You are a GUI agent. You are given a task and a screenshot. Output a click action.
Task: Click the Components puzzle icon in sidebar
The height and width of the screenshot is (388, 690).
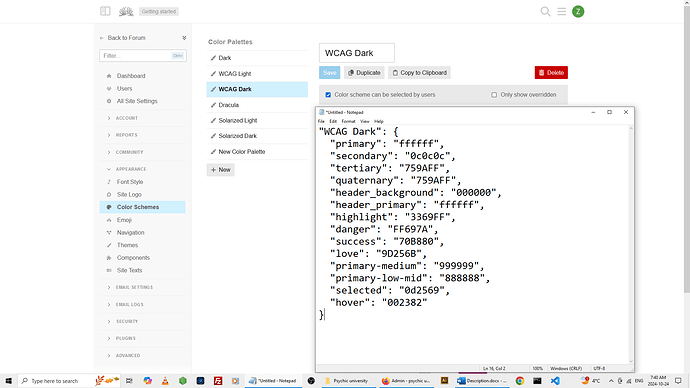(x=109, y=258)
